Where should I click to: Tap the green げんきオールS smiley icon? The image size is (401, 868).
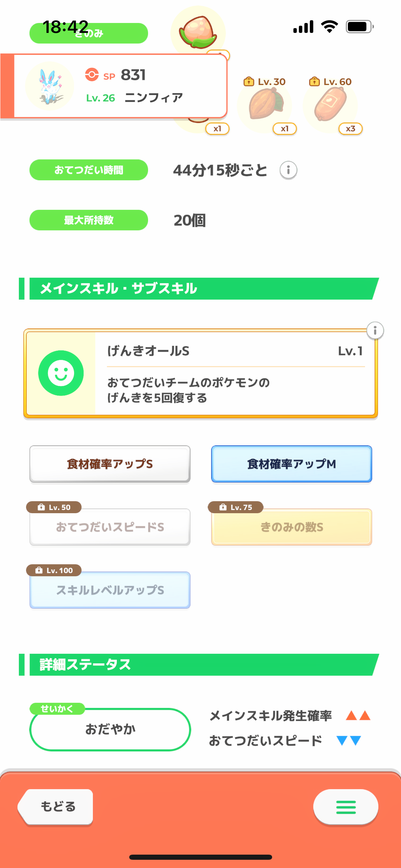click(61, 373)
